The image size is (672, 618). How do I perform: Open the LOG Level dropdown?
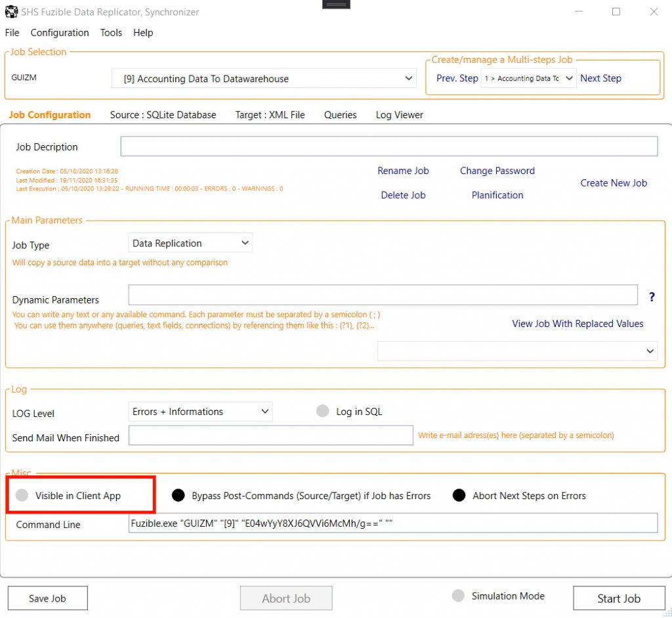(x=200, y=412)
